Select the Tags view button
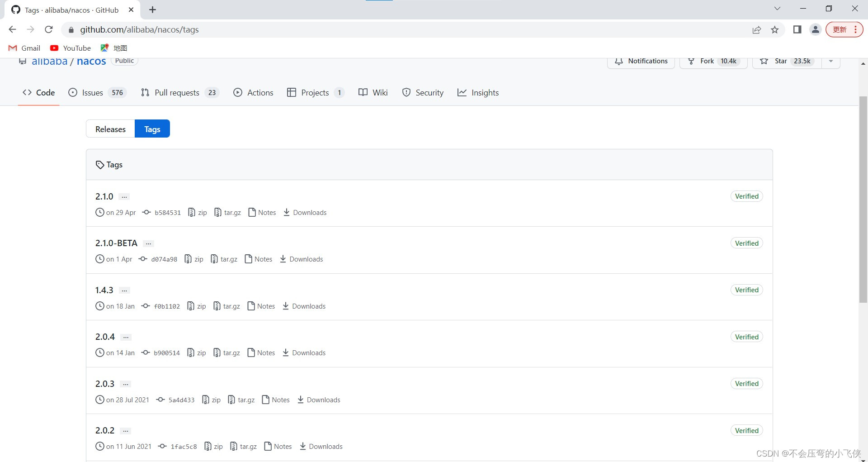This screenshot has width=868, height=462. pos(152,129)
